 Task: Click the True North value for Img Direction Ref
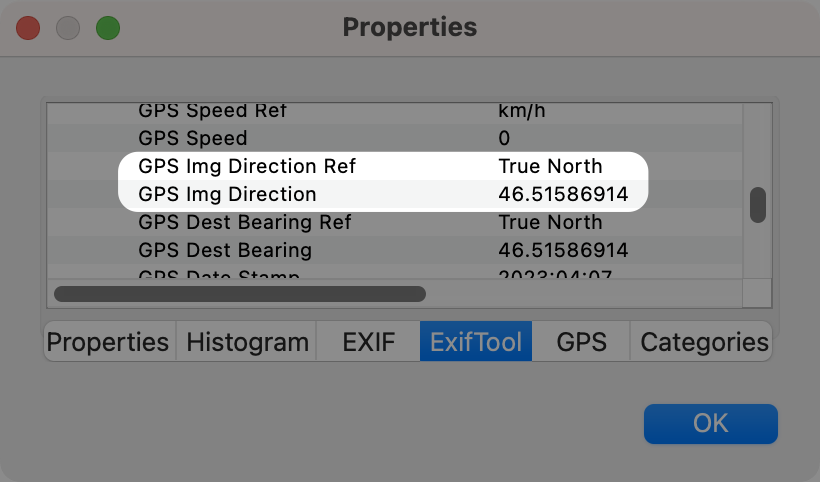tap(550, 166)
